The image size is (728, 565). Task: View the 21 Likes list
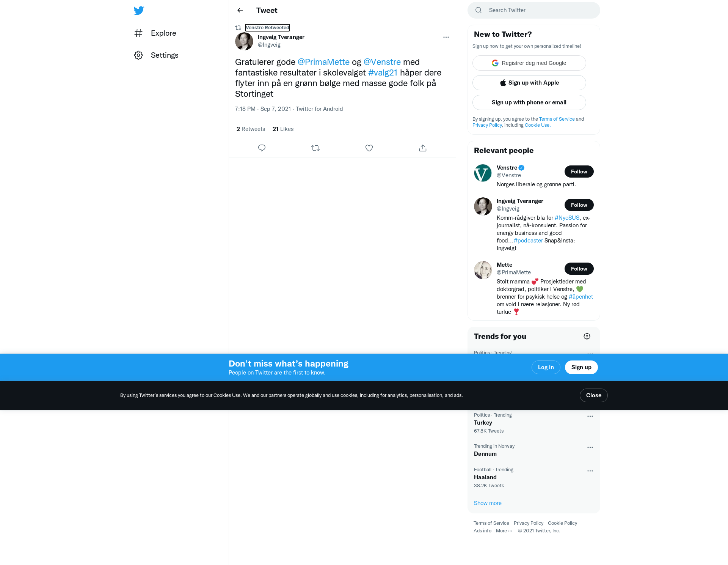click(x=283, y=129)
